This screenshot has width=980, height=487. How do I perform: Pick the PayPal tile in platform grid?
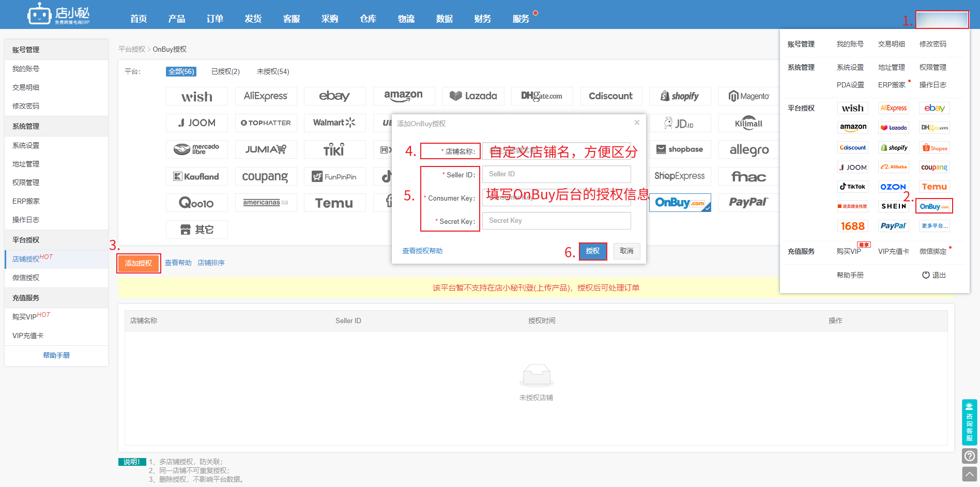[x=749, y=203]
